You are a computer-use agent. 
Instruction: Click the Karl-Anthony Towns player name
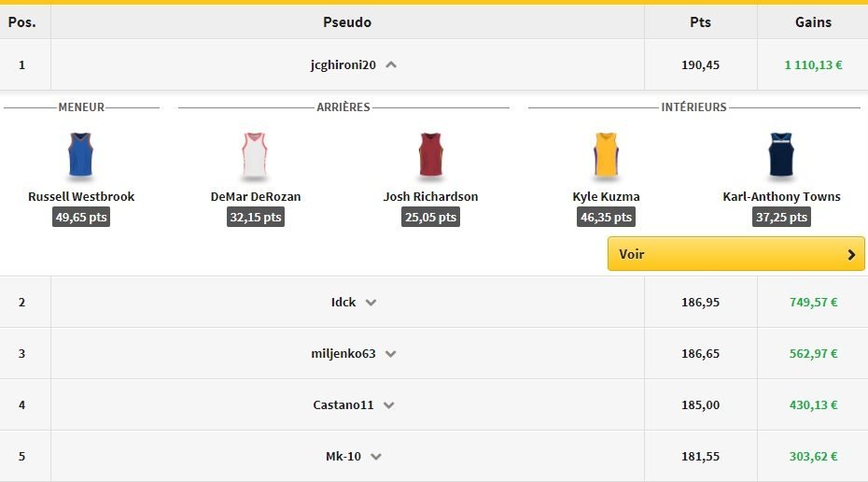781,197
